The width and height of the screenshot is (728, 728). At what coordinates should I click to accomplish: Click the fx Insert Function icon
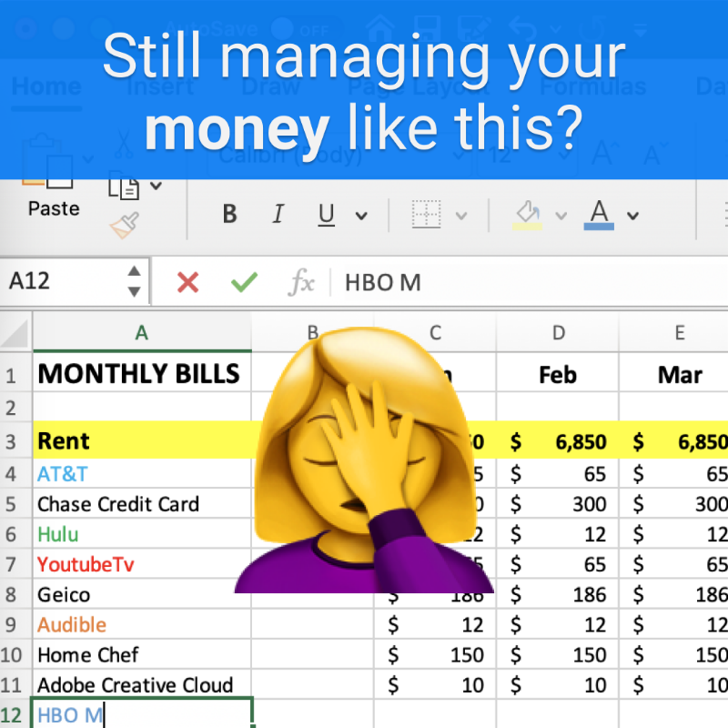tap(301, 282)
